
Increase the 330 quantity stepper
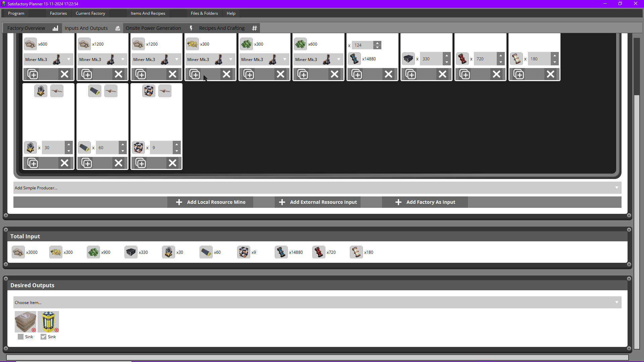coord(447,56)
